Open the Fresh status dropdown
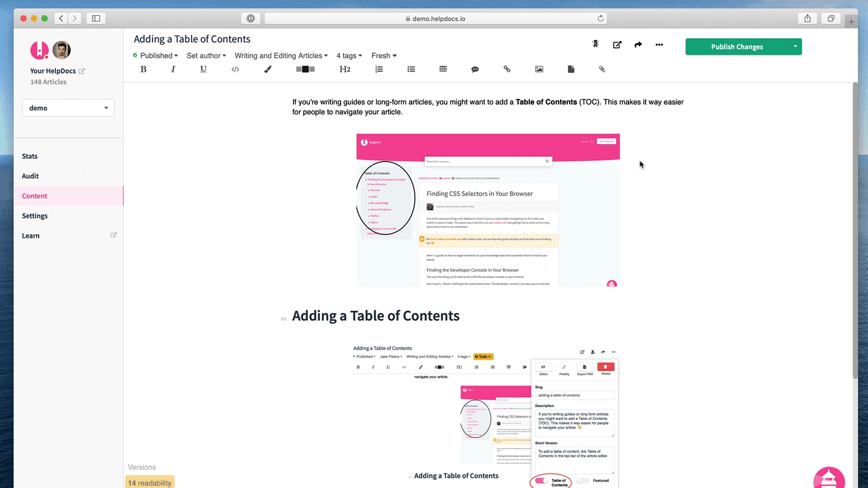 (384, 55)
